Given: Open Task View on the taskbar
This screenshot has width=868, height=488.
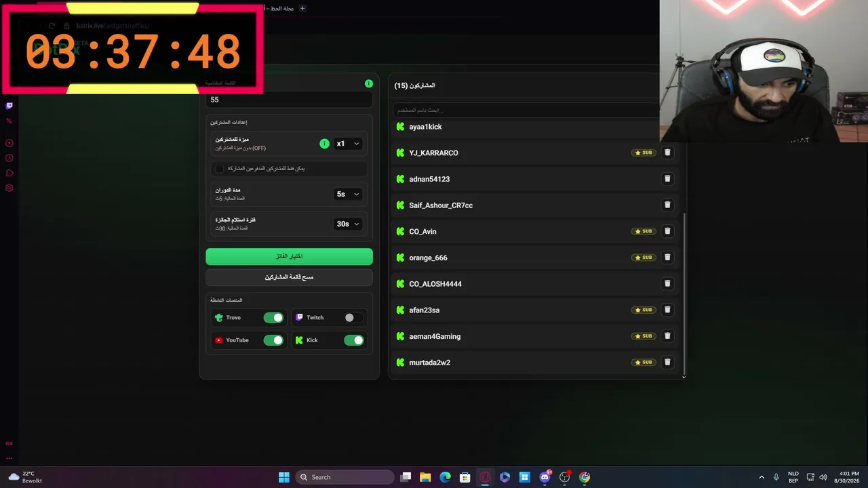Looking at the screenshot, I should pos(406,477).
